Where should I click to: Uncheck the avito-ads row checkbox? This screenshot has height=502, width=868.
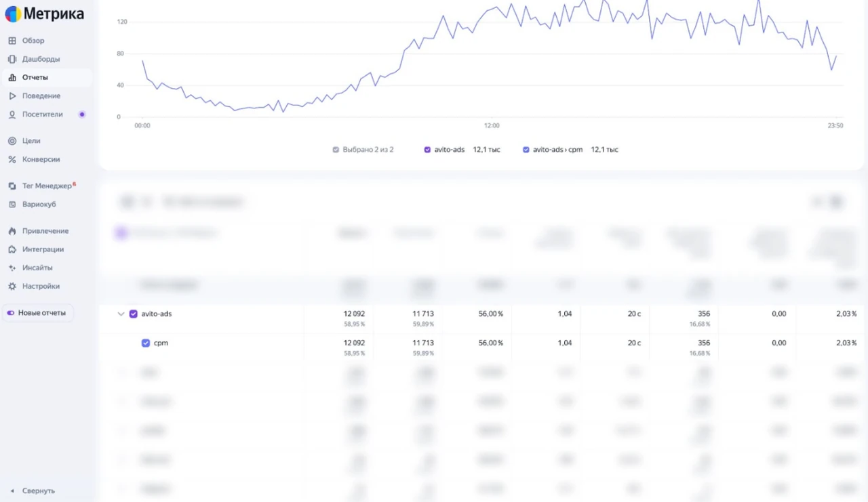(x=133, y=314)
